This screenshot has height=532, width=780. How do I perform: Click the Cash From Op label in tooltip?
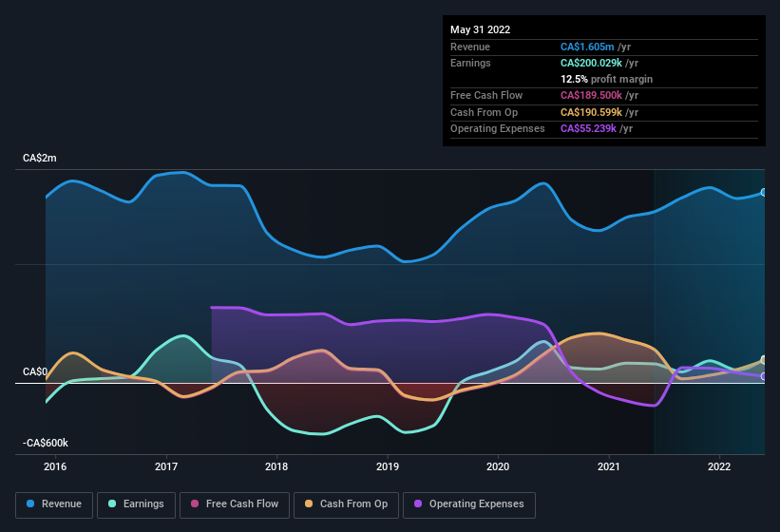484,112
